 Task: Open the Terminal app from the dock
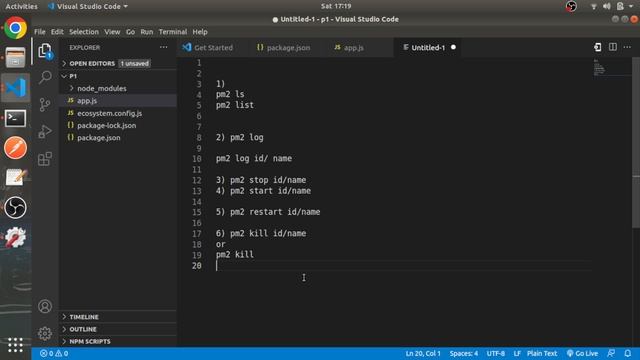(x=16, y=118)
